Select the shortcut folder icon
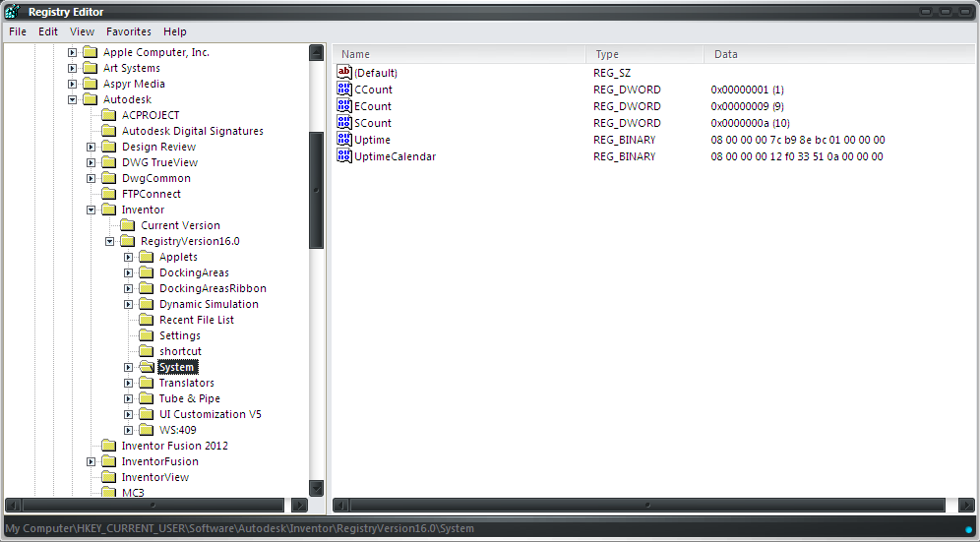980x542 pixels. [x=147, y=351]
